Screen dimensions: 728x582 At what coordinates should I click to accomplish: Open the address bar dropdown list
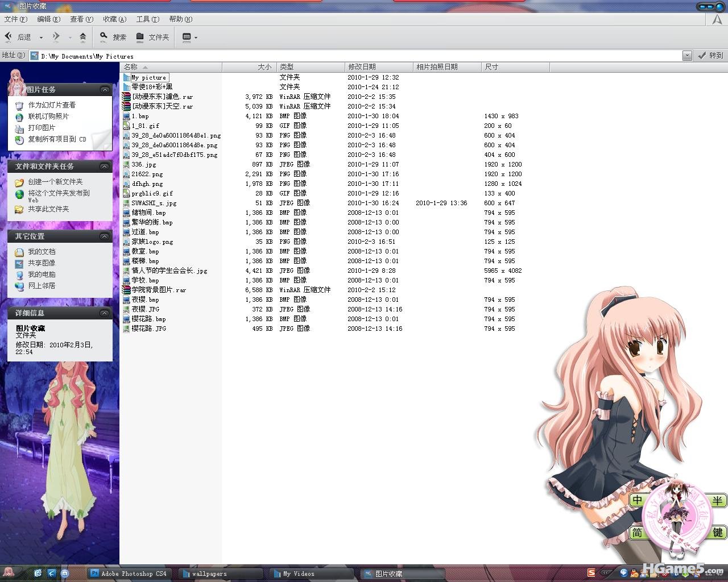[x=687, y=55]
